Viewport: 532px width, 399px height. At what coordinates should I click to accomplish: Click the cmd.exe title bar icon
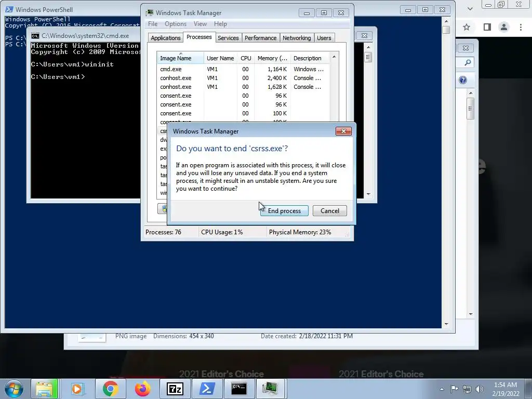coord(35,36)
